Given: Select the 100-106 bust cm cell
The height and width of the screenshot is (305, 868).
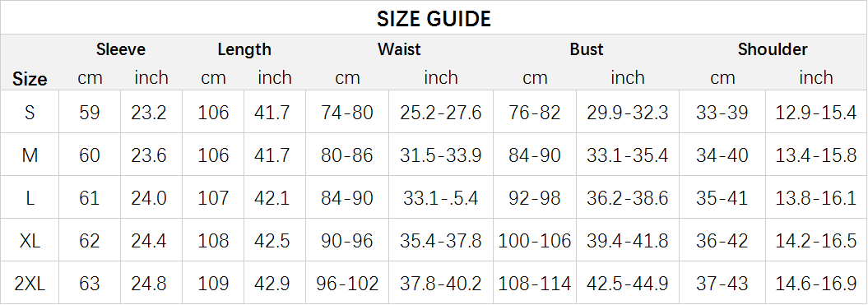Looking at the screenshot, I should (x=534, y=241).
